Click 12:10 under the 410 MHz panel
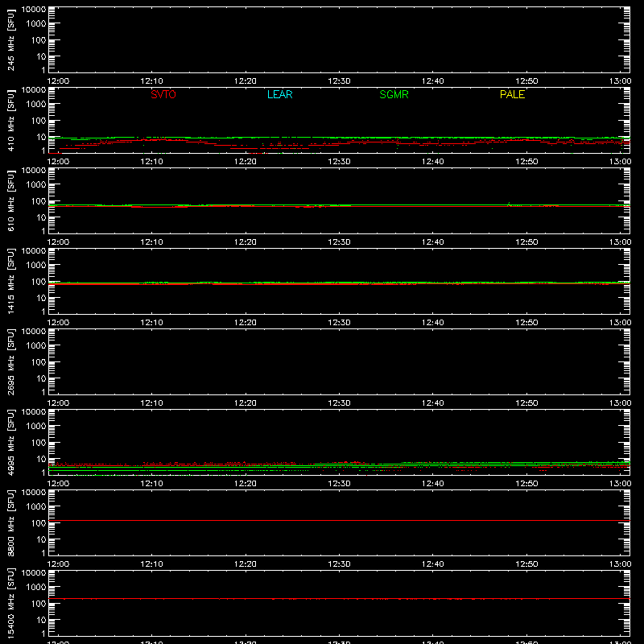Image resolution: width=644 pixels, height=644 pixels. (x=151, y=162)
